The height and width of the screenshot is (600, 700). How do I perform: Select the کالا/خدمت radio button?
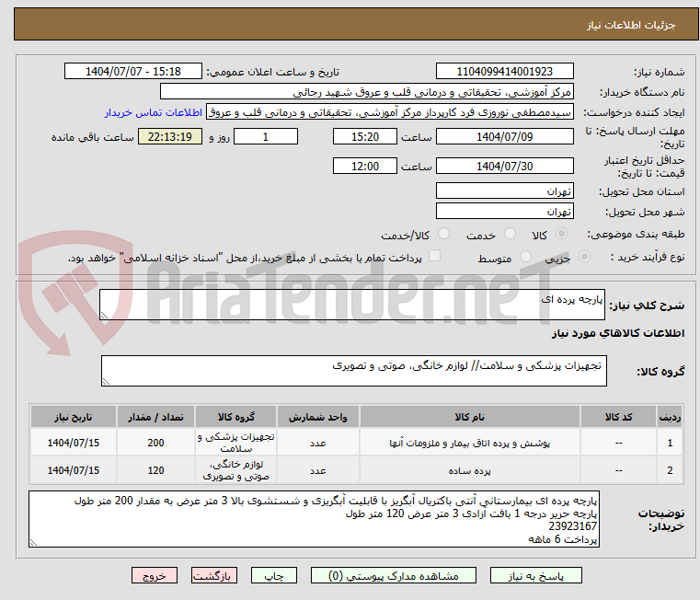[443, 234]
